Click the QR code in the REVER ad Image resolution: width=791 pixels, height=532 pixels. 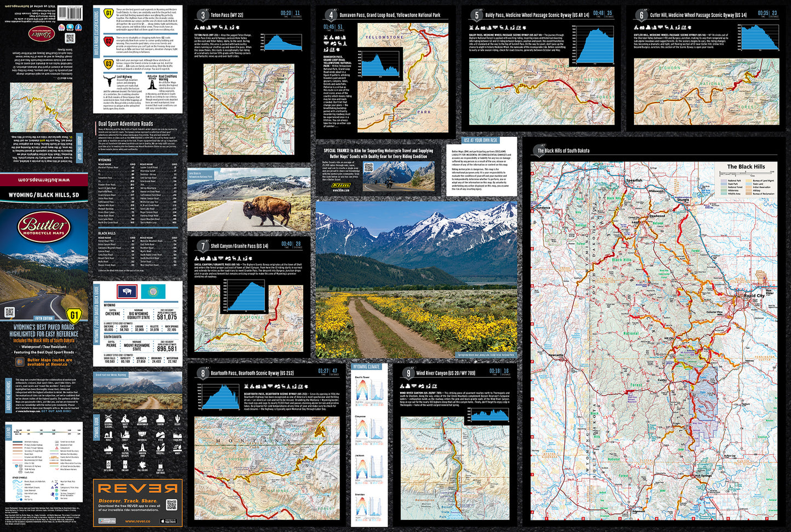171,505
